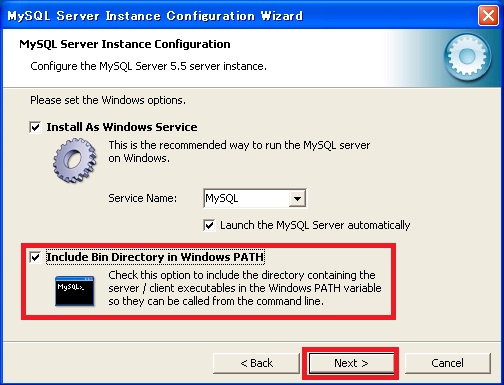Return to previous step with Back

256,363
